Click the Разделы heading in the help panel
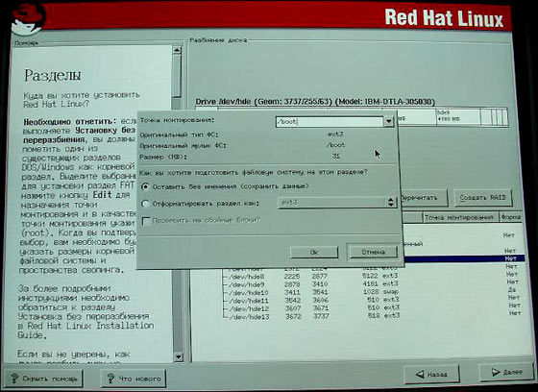This screenshot has height=392, width=538. pyautogui.click(x=53, y=76)
